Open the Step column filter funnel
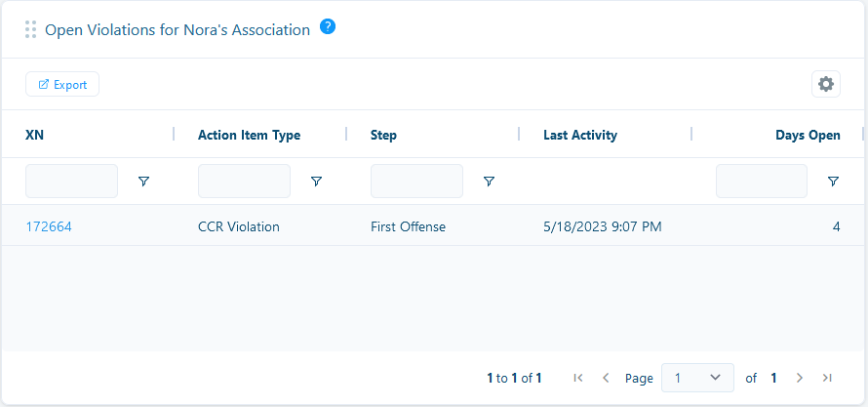Image resolution: width=868 pixels, height=407 pixels. 489,182
